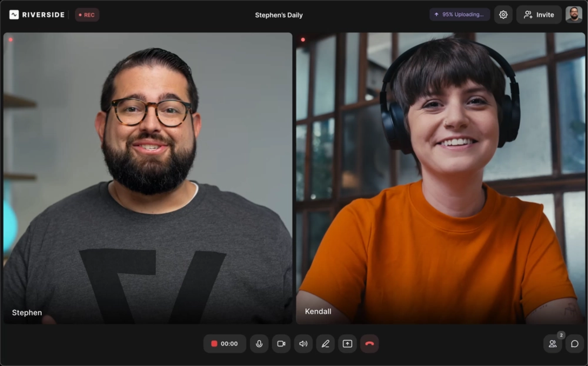Turn off the camera

point(281,344)
